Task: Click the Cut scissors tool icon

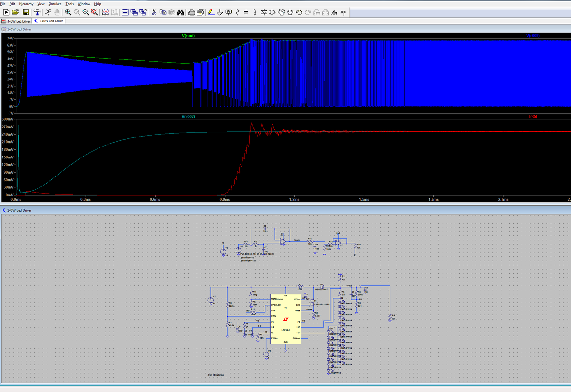Action: 155,12
